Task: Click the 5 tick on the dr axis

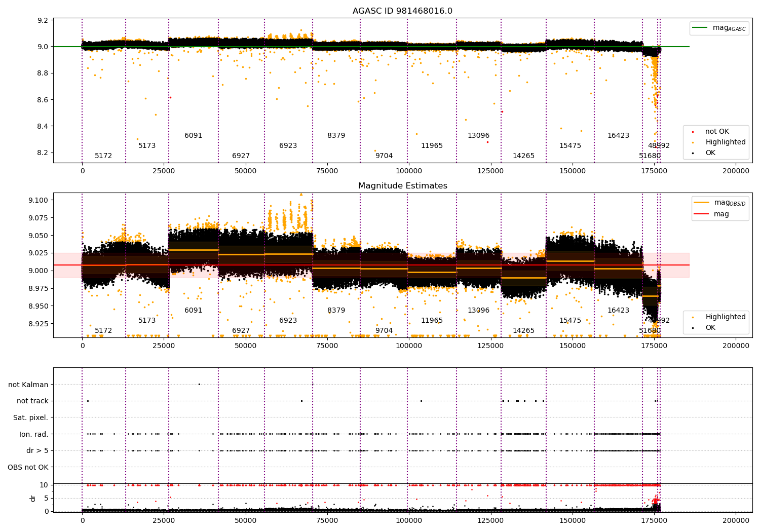Action: coord(47,498)
